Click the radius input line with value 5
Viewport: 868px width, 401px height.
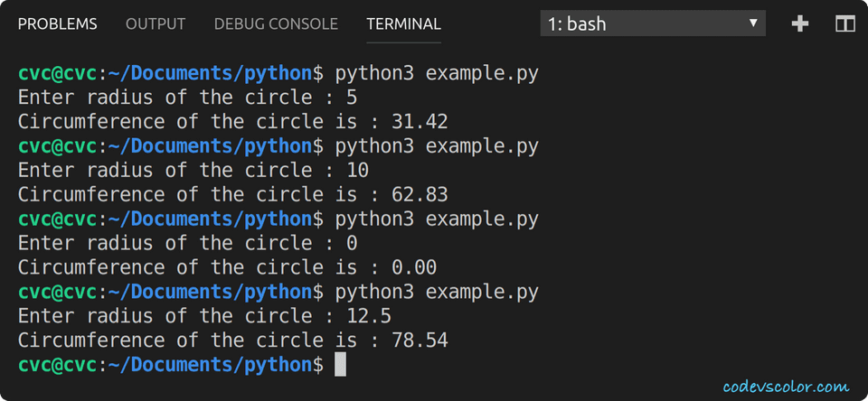coord(187,98)
